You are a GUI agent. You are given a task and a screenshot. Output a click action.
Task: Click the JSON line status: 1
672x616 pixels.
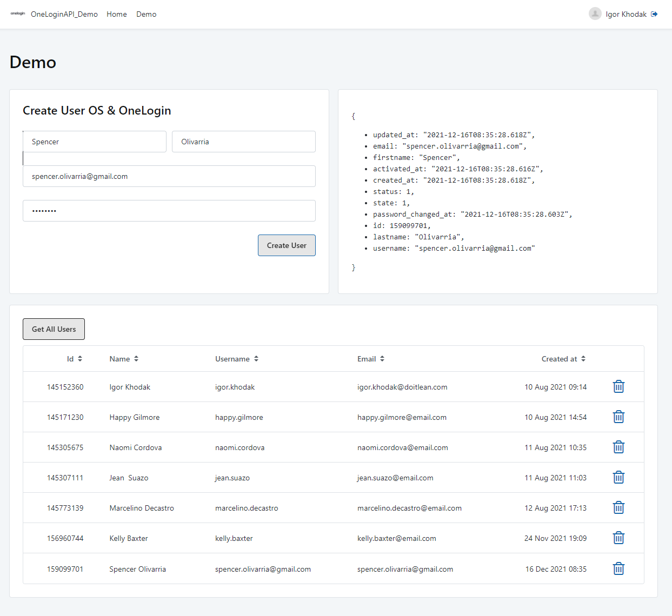[x=394, y=192]
